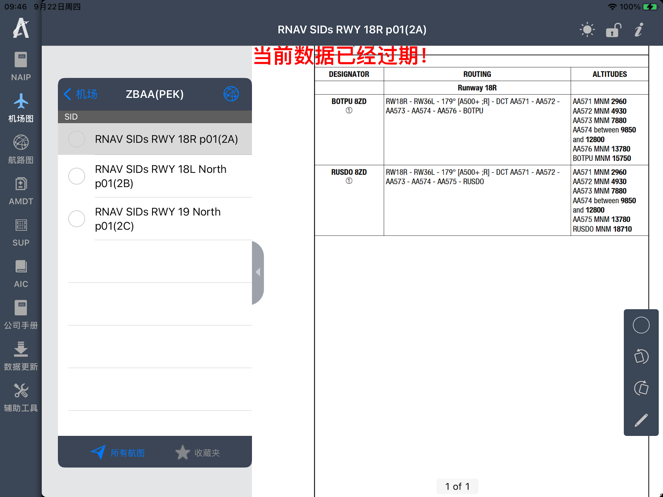Screen dimensions: 663x497
Task: Select radio button for RNAV SIDs RWY 18R
Action: pyautogui.click(x=77, y=140)
